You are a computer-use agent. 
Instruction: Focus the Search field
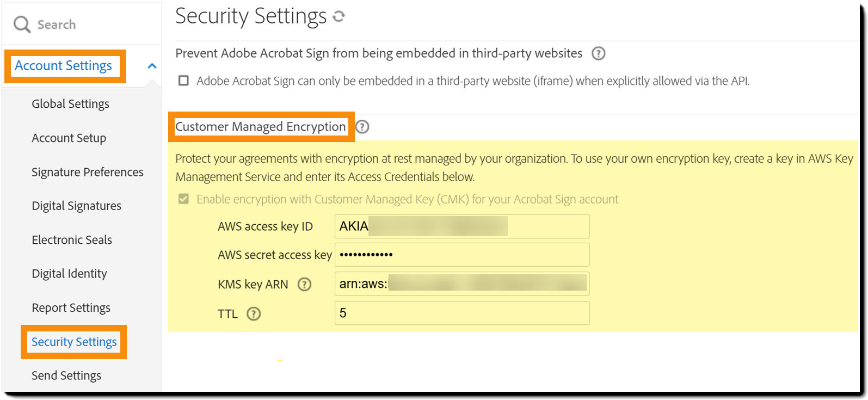(82, 24)
